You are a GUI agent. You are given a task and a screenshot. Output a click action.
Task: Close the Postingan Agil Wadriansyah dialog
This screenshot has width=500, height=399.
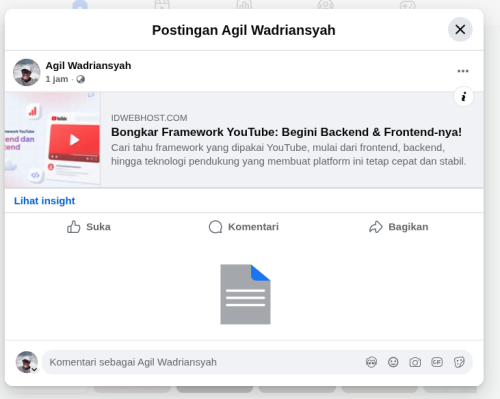pos(460,29)
